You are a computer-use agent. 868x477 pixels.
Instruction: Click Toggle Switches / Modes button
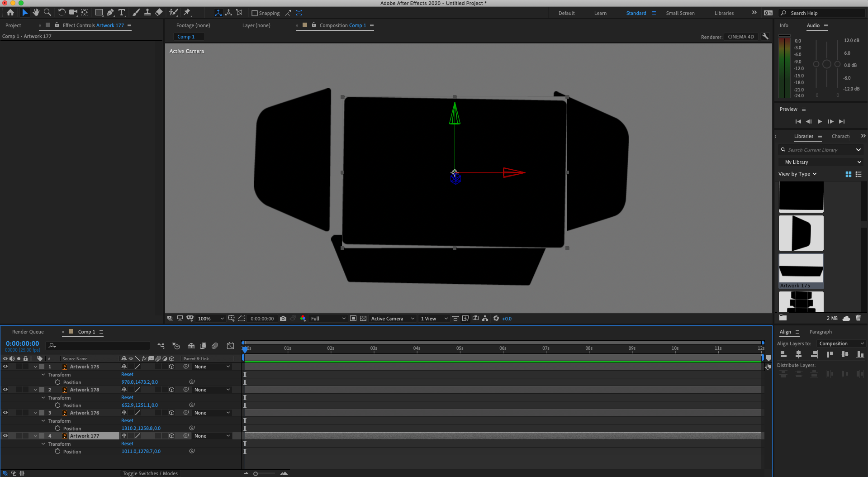click(150, 473)
